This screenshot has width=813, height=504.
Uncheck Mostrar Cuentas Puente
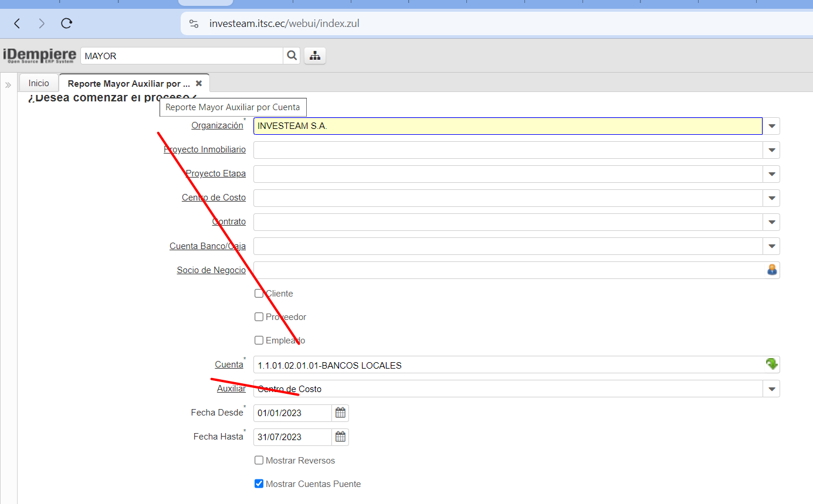click(259, 484)
